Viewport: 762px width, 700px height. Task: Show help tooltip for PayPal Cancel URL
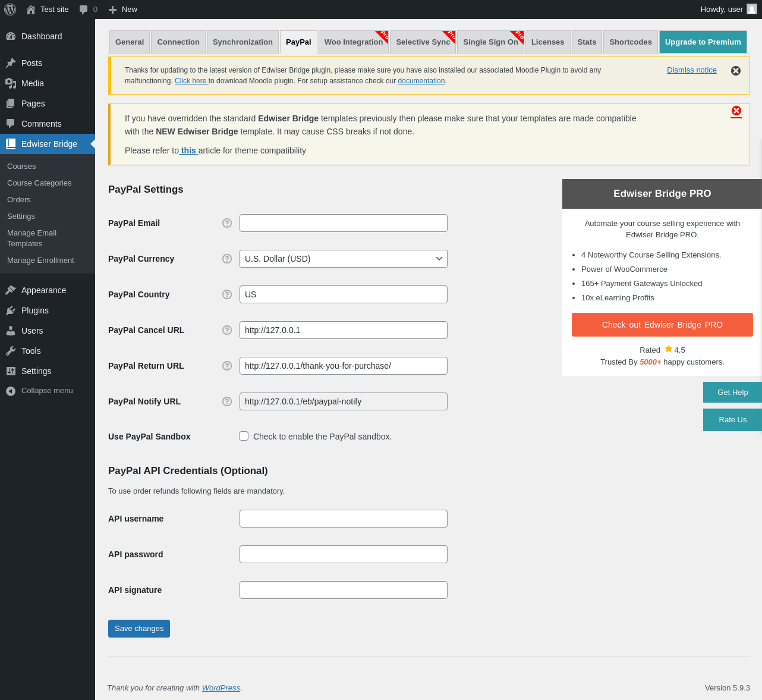pos(227,330)
